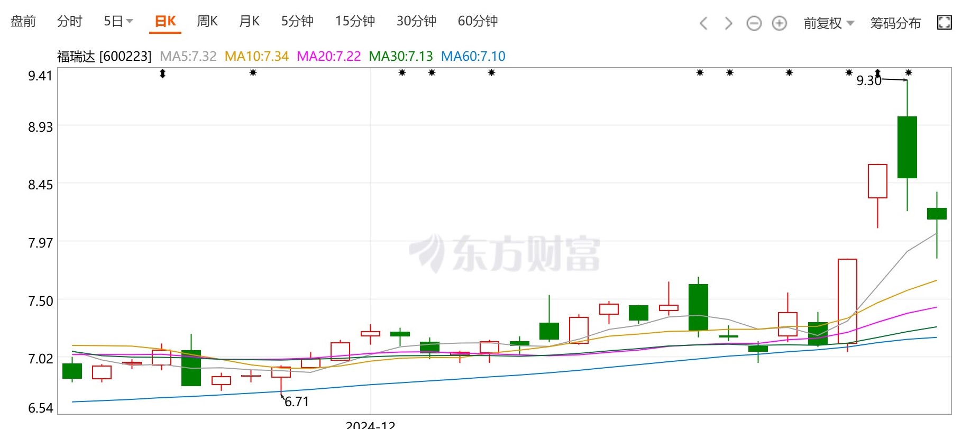Click the first green candlestick on left
This screenshot has width=980, height=429.
click(72, 371)
